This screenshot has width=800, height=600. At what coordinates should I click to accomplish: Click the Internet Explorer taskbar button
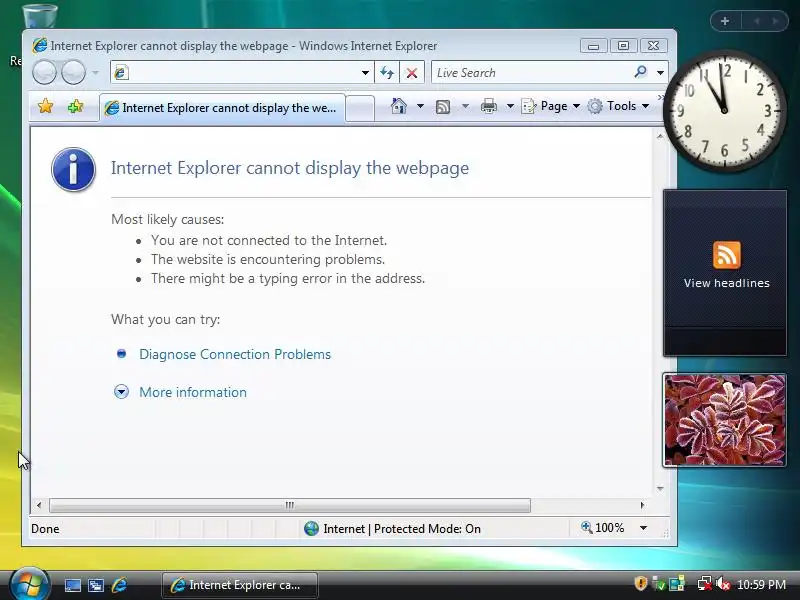click(240, 585)
